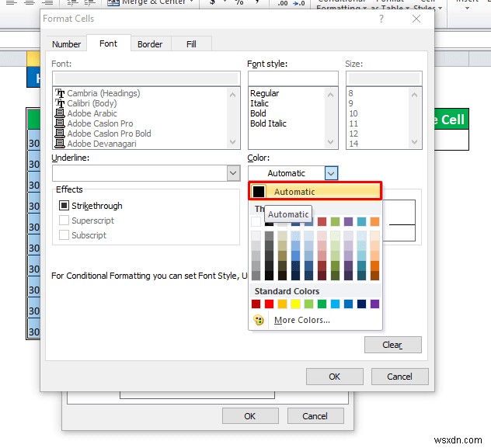491x448 pixels.
Task: Pick blue standard color
Action: [x=348, y=304]
